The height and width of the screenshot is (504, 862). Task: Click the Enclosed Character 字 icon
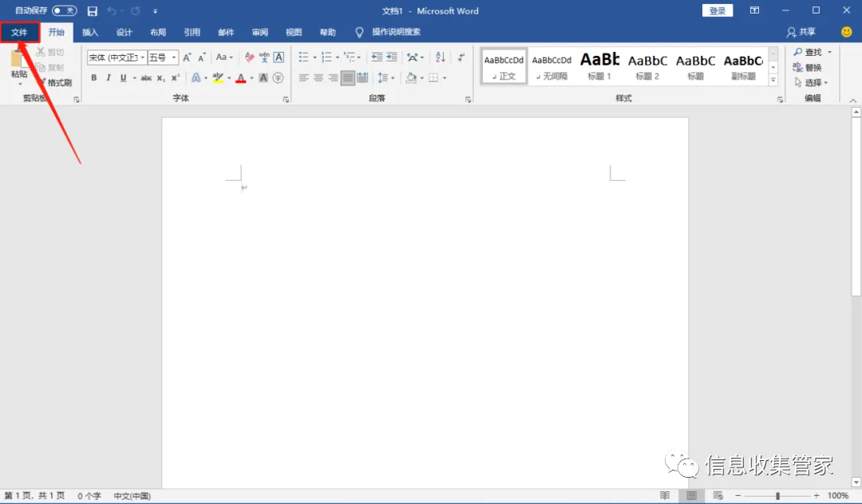pyautogui.click(x=279, y=78)
